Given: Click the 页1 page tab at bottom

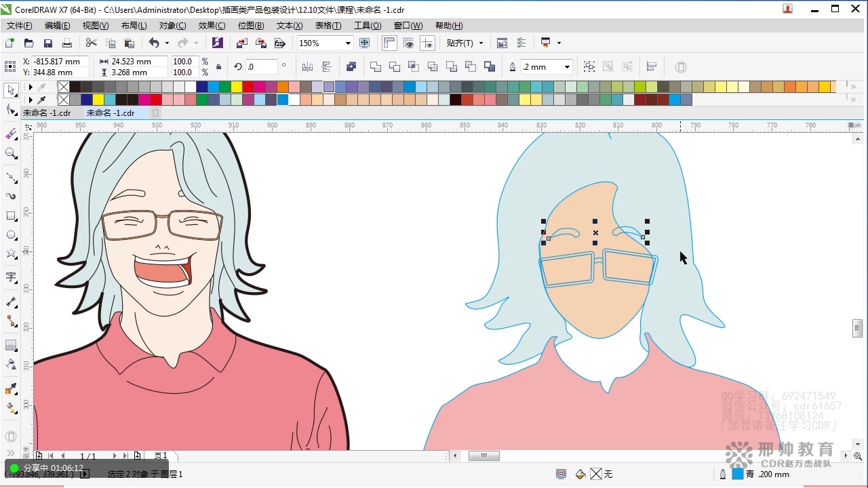Looking at the screenshot, I should pyautogui.click(x=160, y=455).
